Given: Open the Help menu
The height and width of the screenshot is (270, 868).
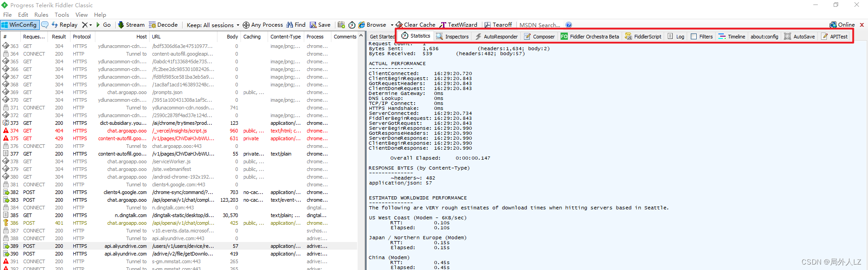Looking at the screenshot, I should pos(100,14).
